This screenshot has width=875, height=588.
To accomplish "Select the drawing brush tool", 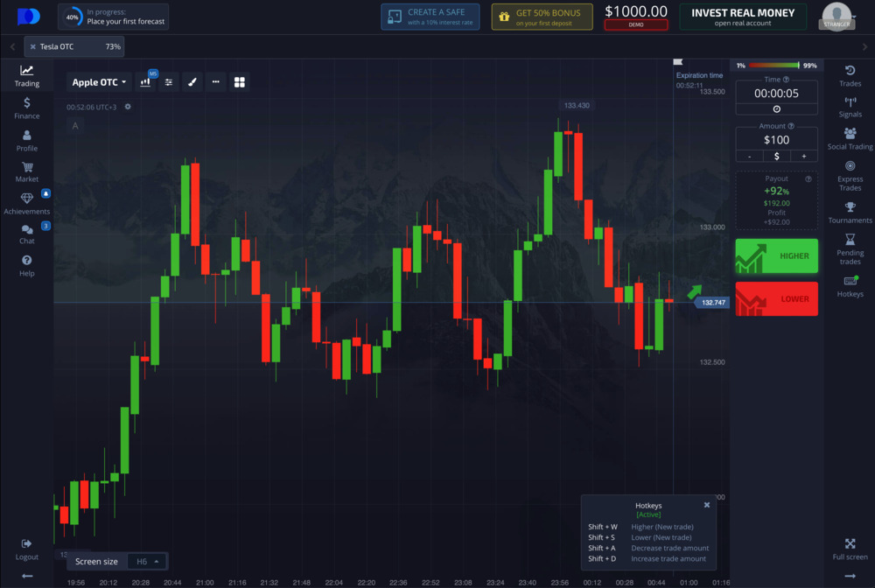I will (192, 81).
